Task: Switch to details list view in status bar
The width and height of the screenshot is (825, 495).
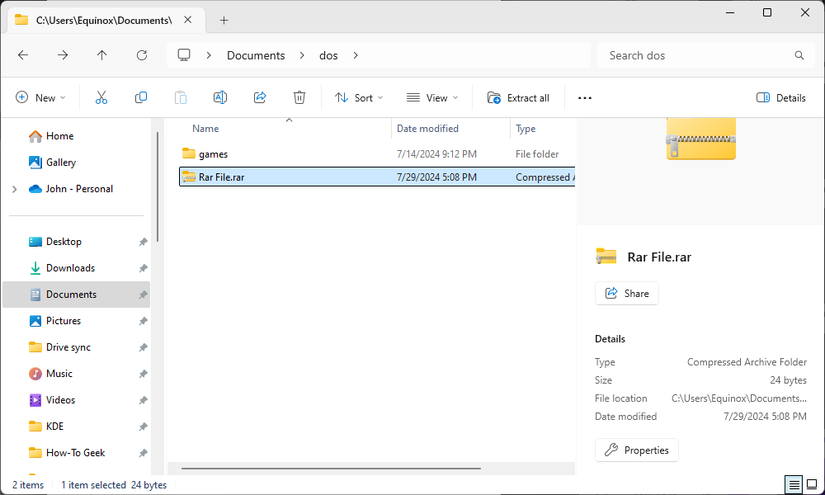Action: pos(793,485)
